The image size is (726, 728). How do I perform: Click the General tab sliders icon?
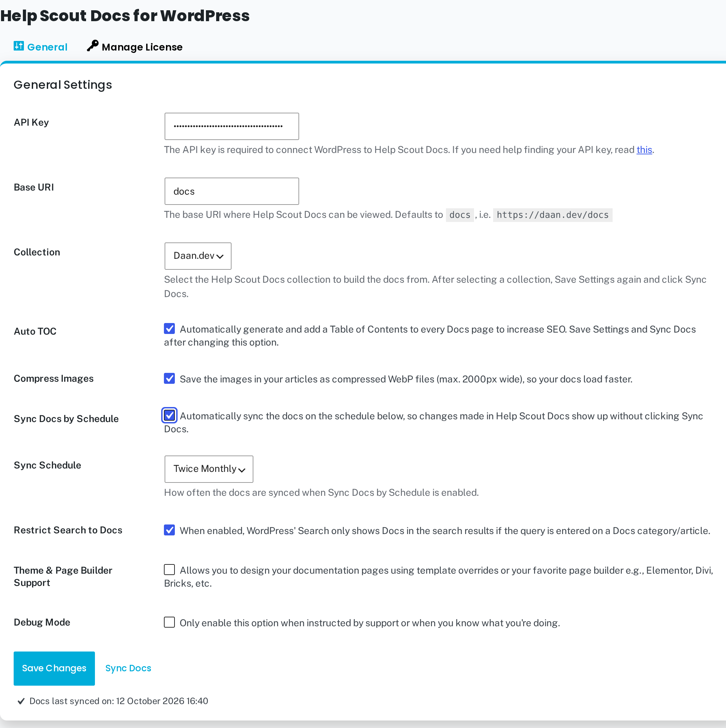pos(18,46)
